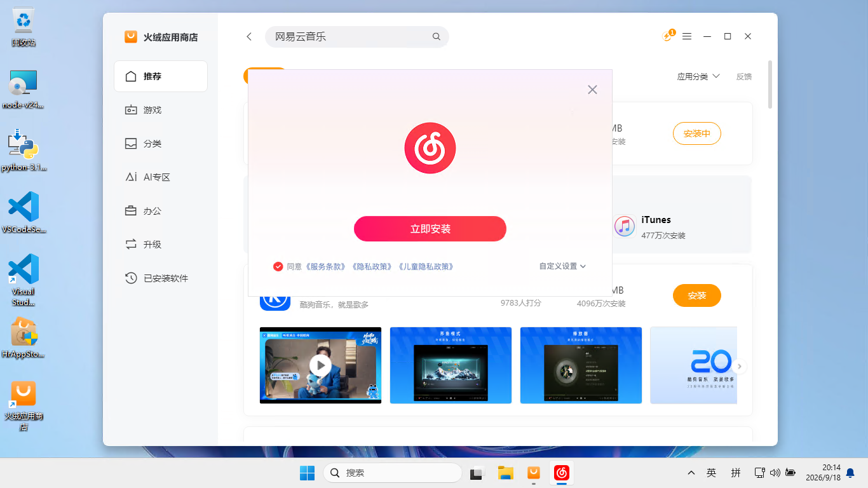Open the notification bell icon

pyautogui.click(x=850, y=473)
